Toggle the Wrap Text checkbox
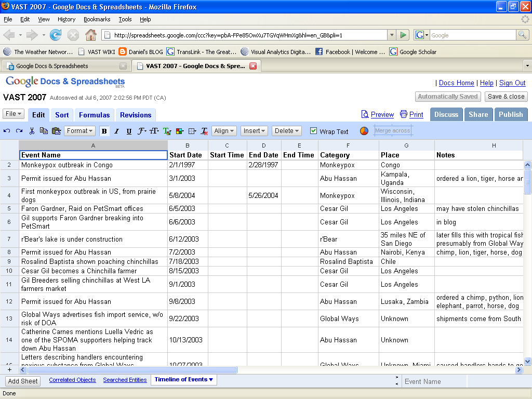Screen dimensions: 532x399 313,131
